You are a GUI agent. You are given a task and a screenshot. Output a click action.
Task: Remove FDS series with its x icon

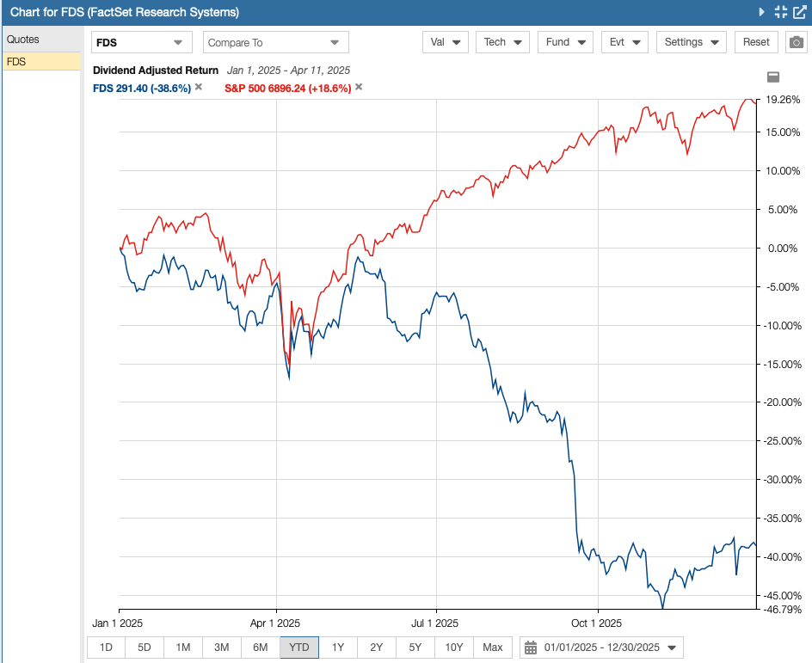pyautogui.click(x=198, y=86)
